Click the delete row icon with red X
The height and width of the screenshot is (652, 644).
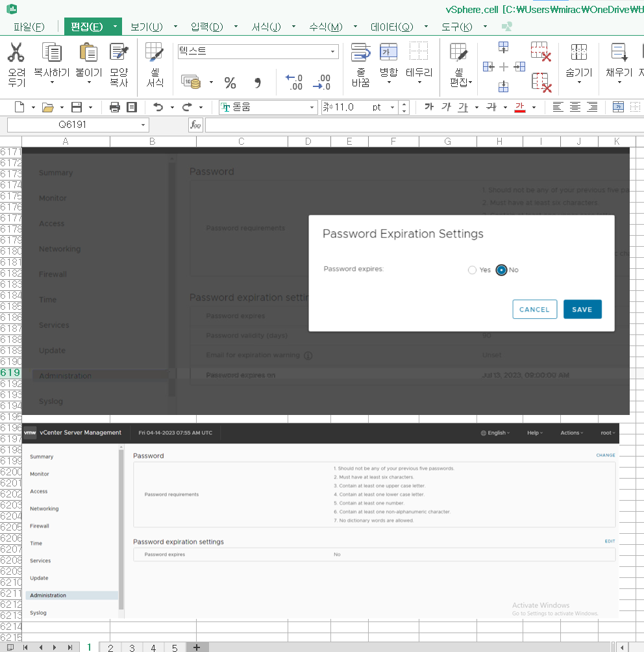(541, 51)
